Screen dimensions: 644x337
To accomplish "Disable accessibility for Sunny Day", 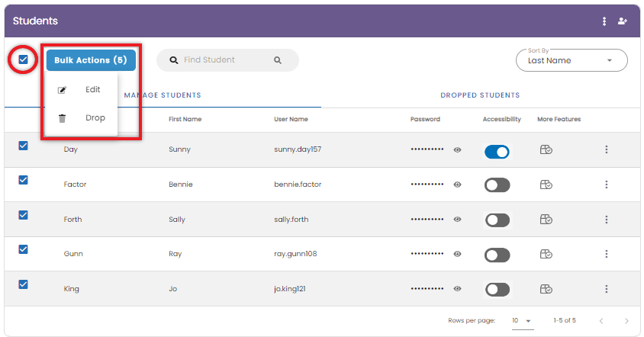I will (x=497, y=152).
